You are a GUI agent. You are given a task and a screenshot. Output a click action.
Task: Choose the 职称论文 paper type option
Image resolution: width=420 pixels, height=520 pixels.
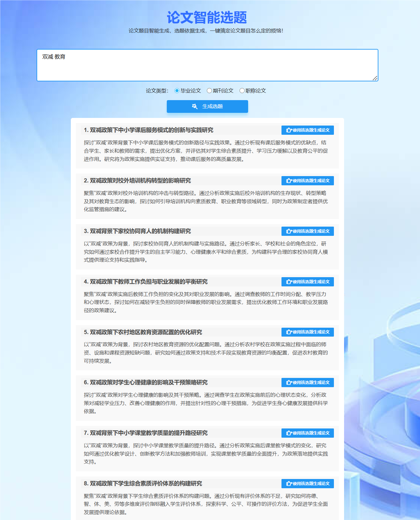point(242,91)
